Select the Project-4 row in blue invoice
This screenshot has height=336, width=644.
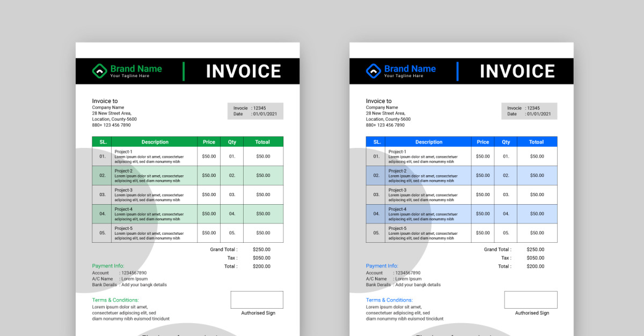(x=462, y=214)
